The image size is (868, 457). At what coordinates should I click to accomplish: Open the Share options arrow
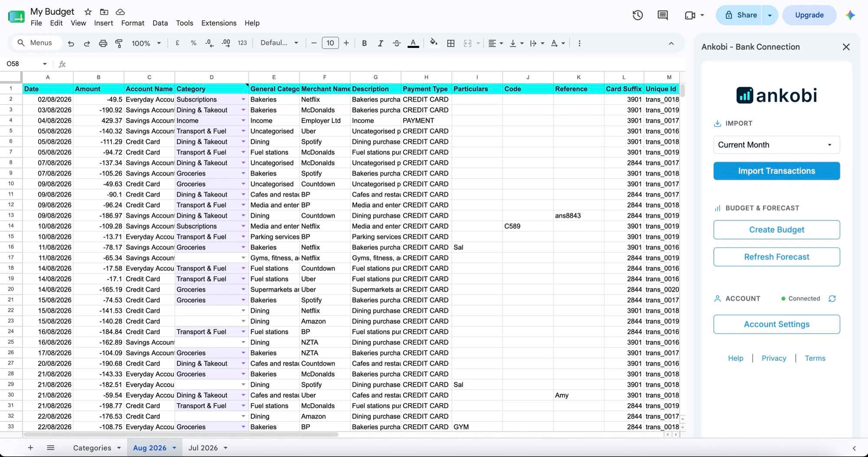click(x=770, y=15)
